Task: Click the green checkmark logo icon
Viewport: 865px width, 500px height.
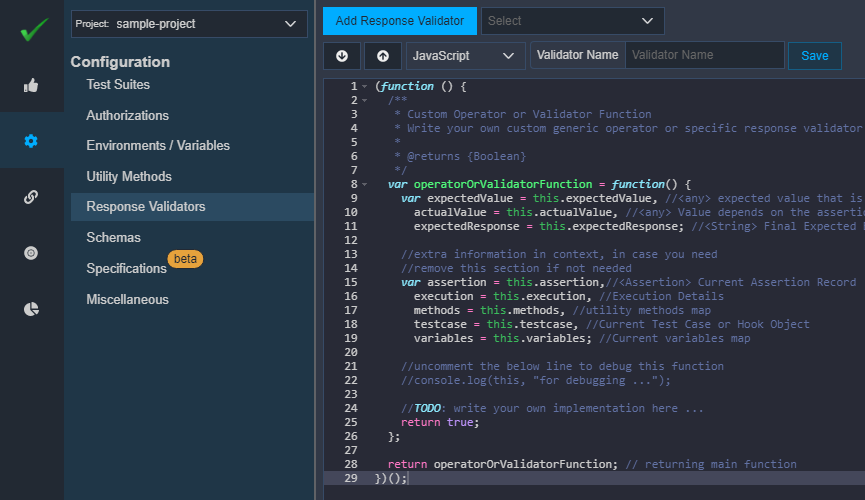Action: click(x=34, y=29)
